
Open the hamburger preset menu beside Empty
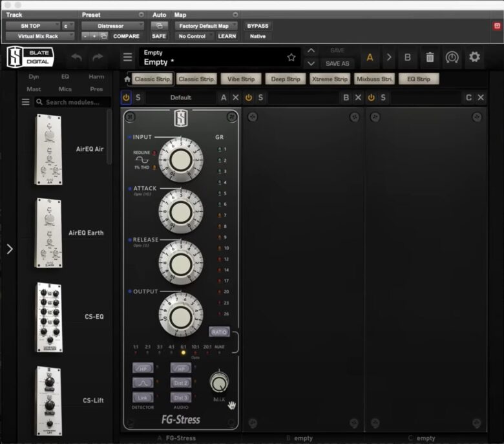coord(127,58)
